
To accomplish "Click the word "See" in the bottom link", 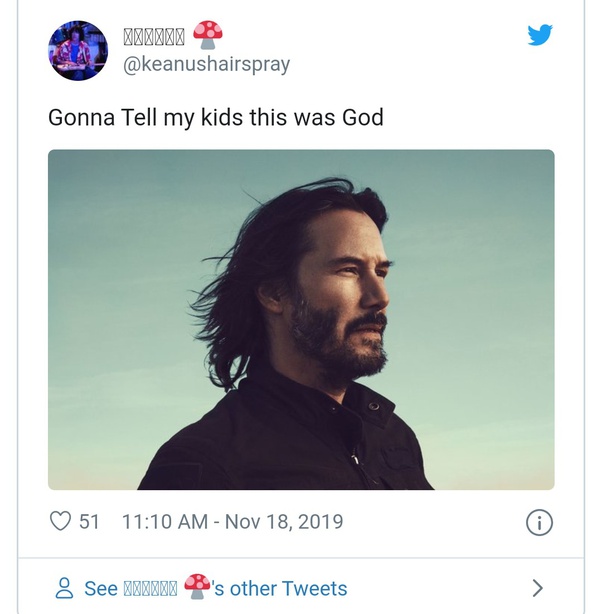I will [101, 588].
